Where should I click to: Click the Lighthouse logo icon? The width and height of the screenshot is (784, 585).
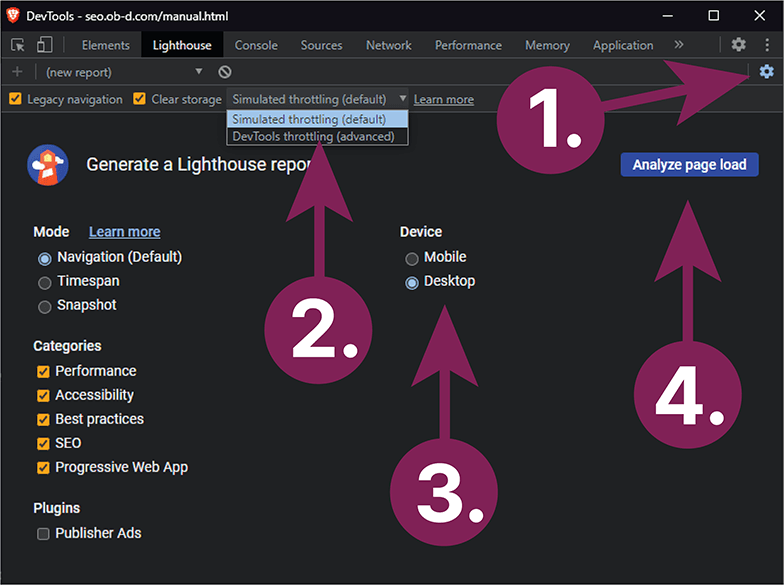click(x=48, y=165)
